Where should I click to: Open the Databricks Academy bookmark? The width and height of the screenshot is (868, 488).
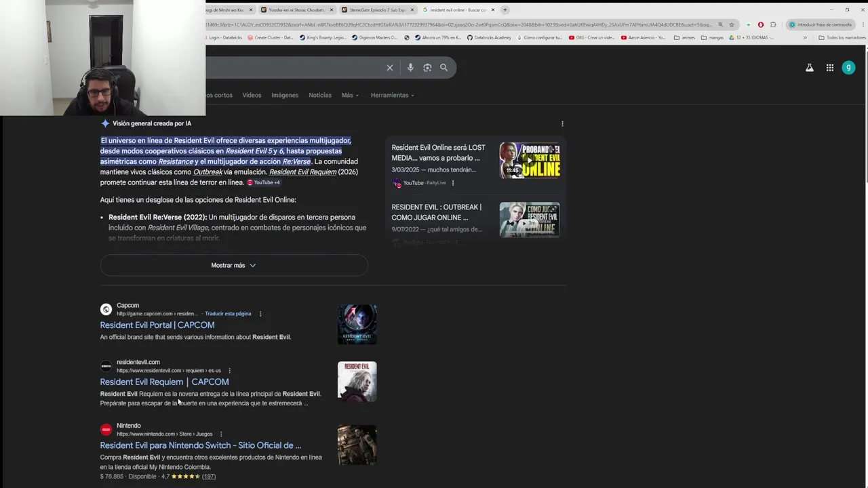tap(489, 38)
